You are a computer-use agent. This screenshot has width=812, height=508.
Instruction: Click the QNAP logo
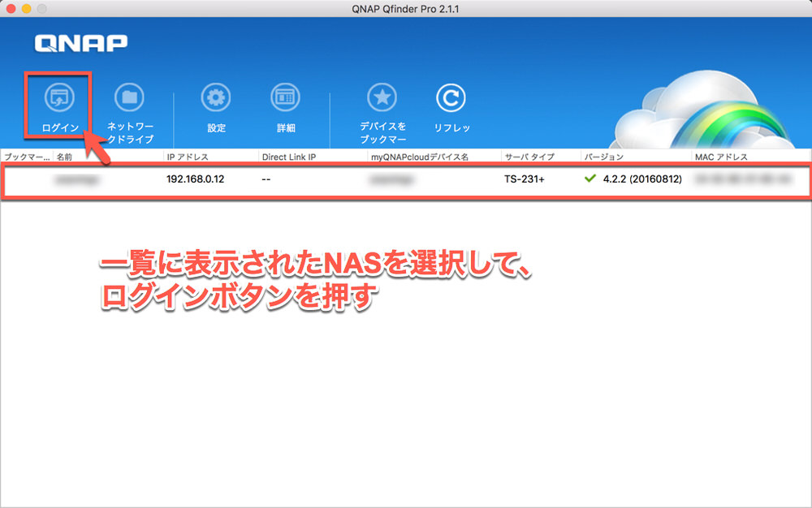[80, 44]
